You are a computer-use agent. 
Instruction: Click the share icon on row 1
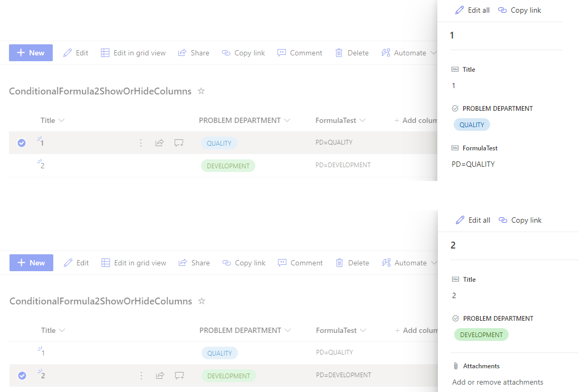click(x=159, y=142)
